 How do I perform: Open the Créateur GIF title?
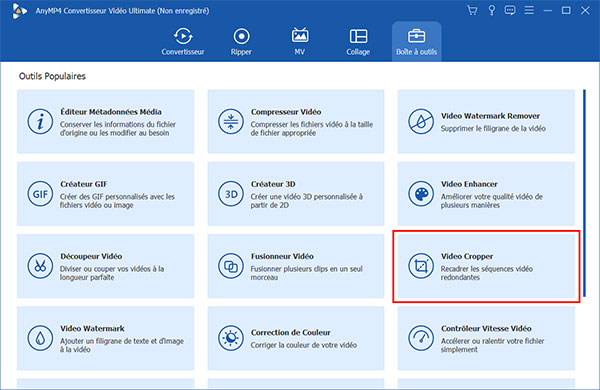tap(83, 184)
